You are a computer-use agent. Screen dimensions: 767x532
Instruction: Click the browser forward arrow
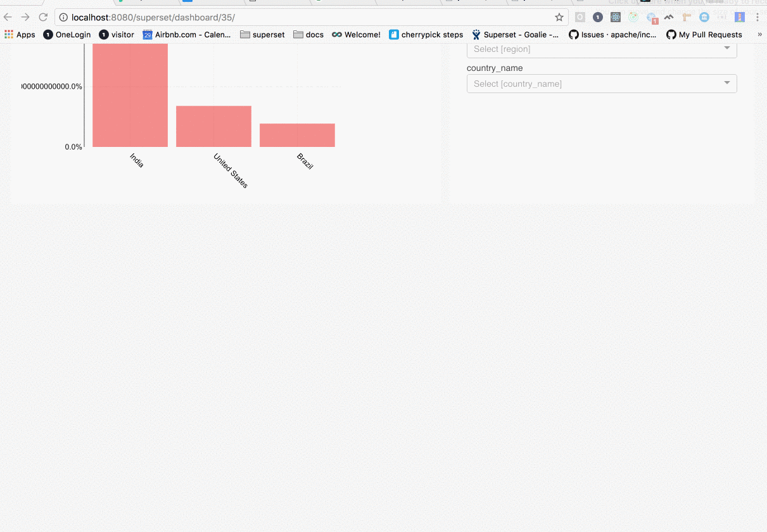tap(25, 17)
